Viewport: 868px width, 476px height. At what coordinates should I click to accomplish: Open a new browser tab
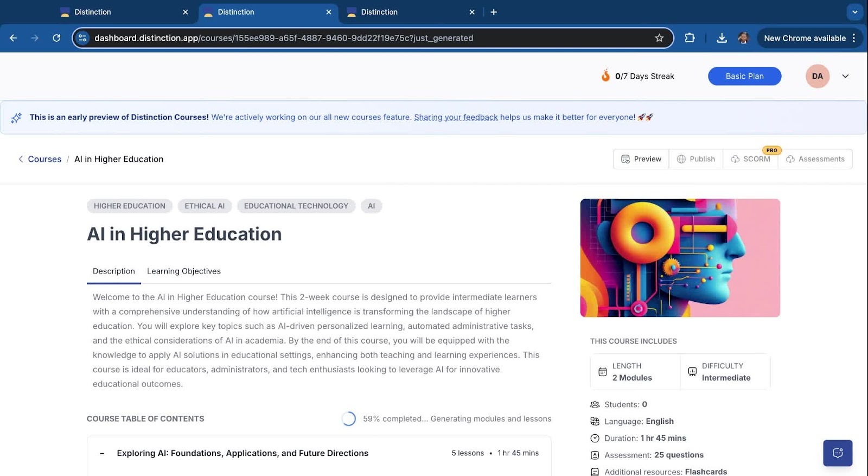tap(494, 12)
